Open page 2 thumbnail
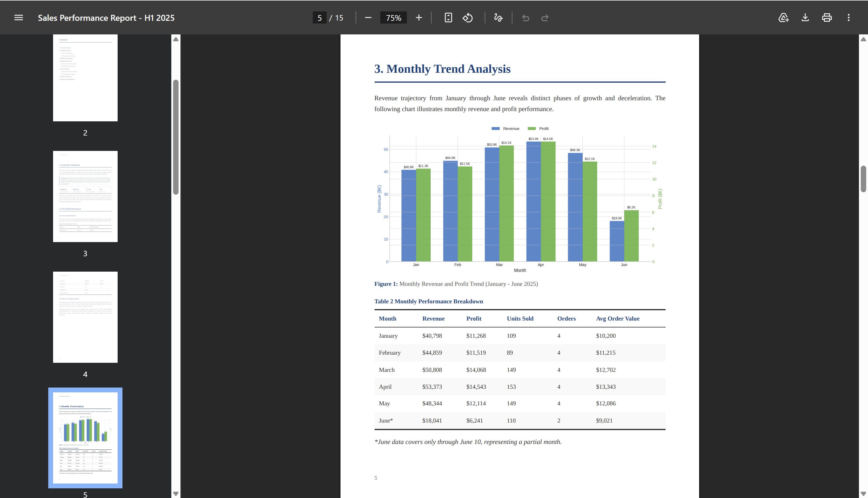Screen dimensions: 868x498 click(85, 78)
